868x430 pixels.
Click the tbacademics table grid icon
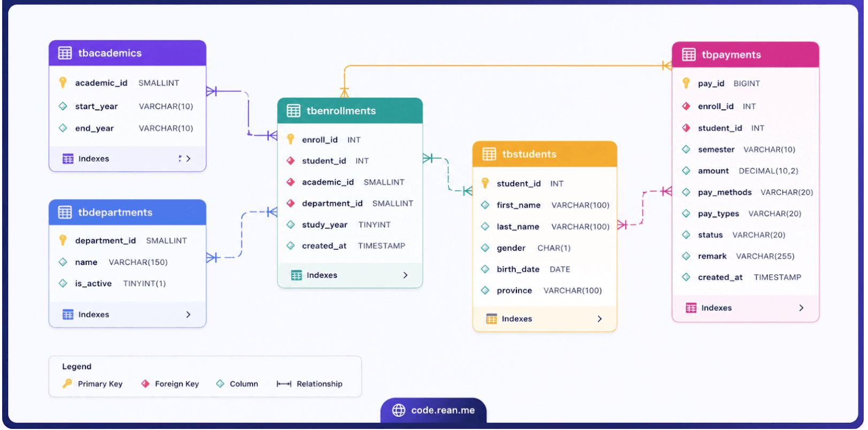pyautogui.click(x=65, y=53)
